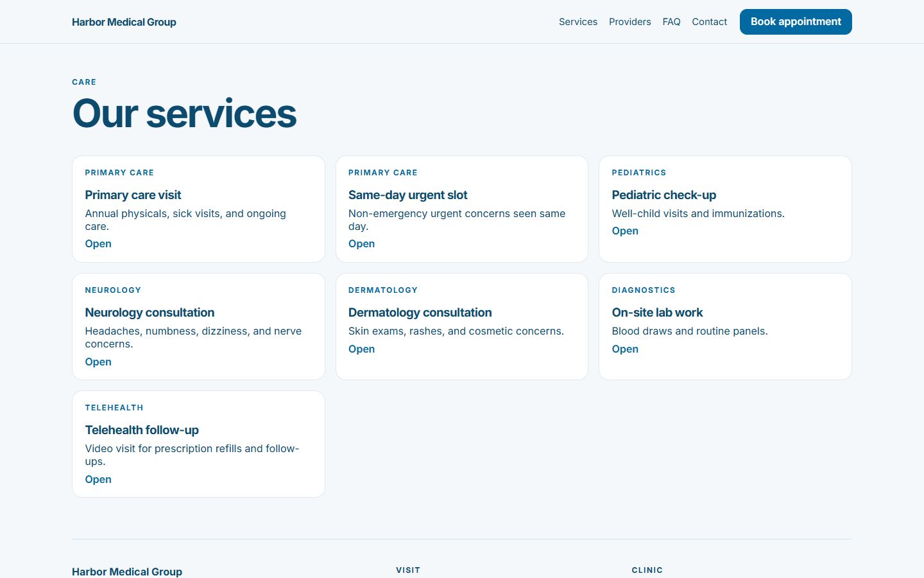Go to the Providers page

pyautogui.click(x=630, y=22)
